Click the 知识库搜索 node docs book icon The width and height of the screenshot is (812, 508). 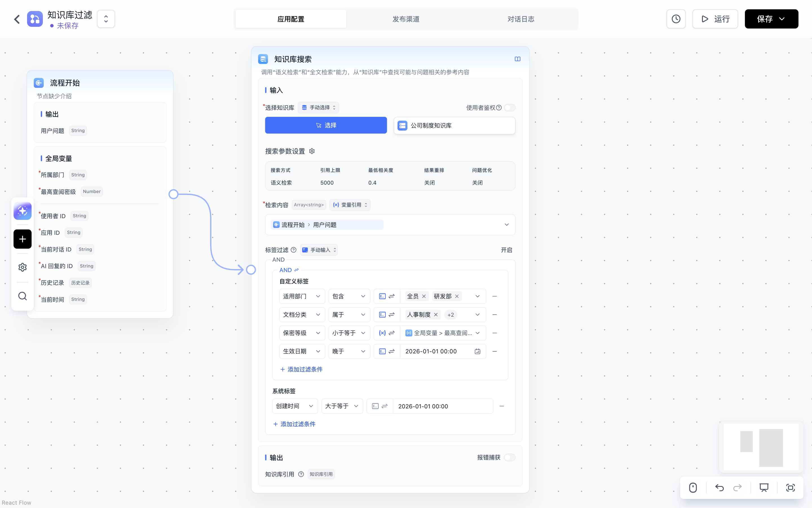tap(517, 59)
